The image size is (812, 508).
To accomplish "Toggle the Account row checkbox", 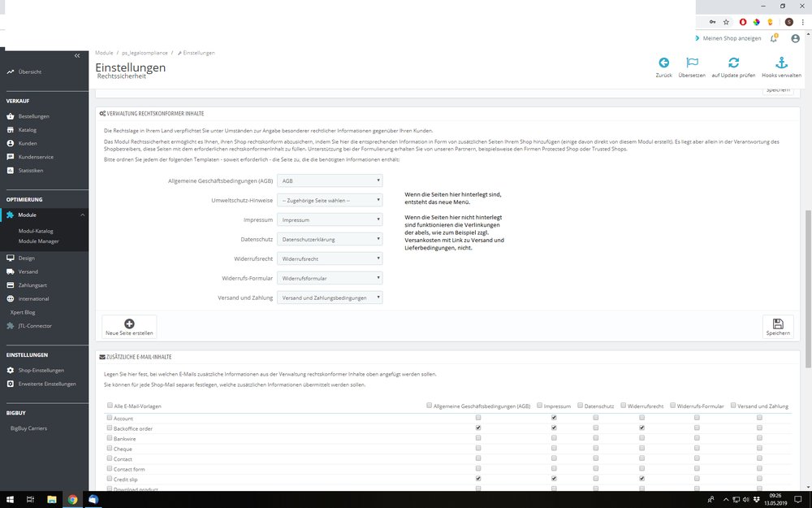I will (x=110, y=417).
